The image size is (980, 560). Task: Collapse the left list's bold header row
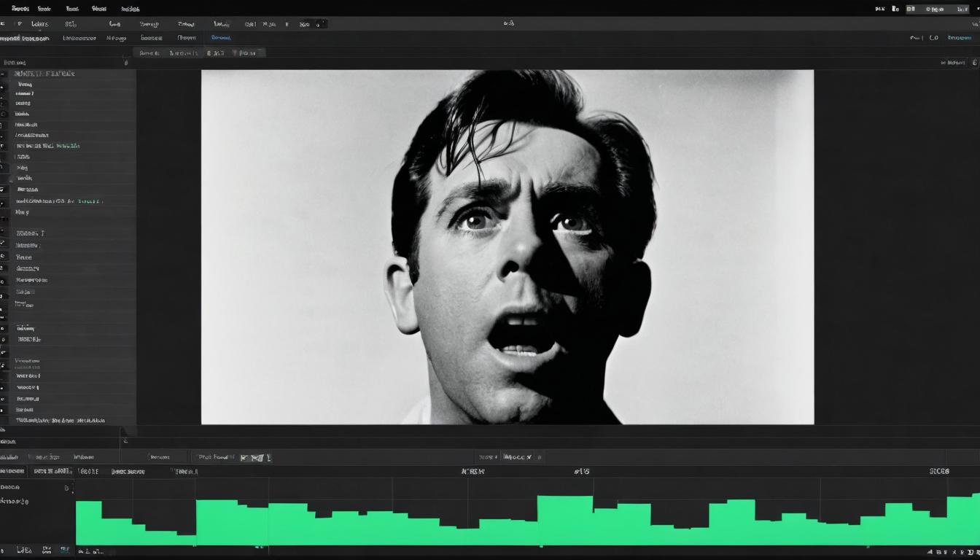coord(44,74)
